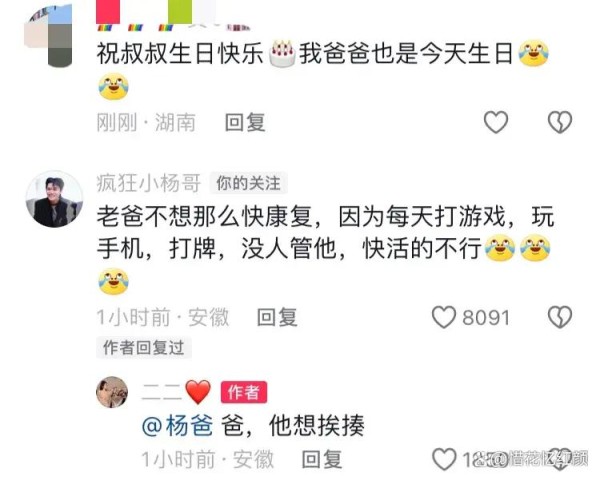Tap the 作者回复过 tag
Viewport: 600px width, 480px height.
[143, 348]
